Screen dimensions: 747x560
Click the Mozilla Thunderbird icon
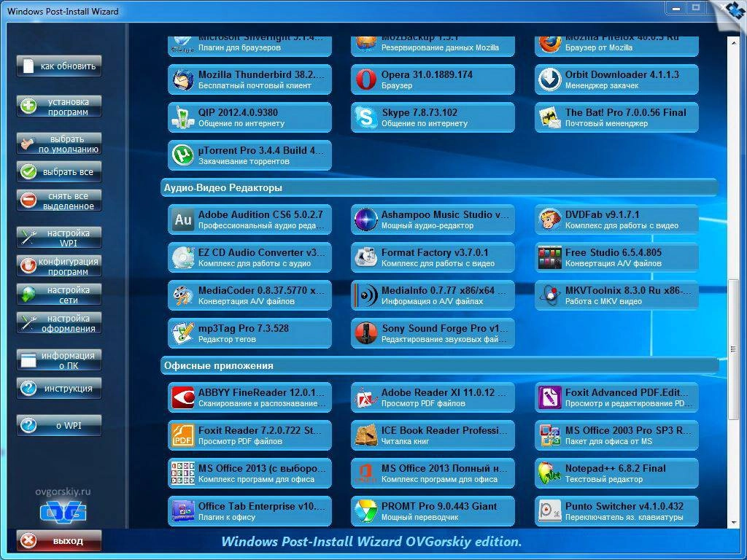pyautogui.click(x=182, y=79)
